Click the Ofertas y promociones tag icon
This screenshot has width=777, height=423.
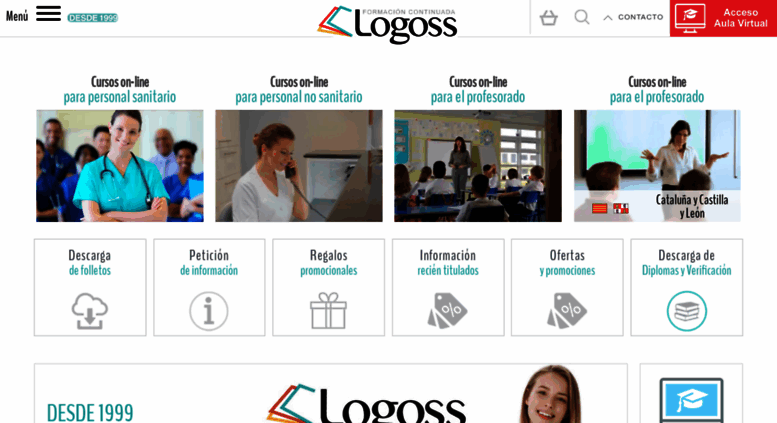(x=567, y=311)
